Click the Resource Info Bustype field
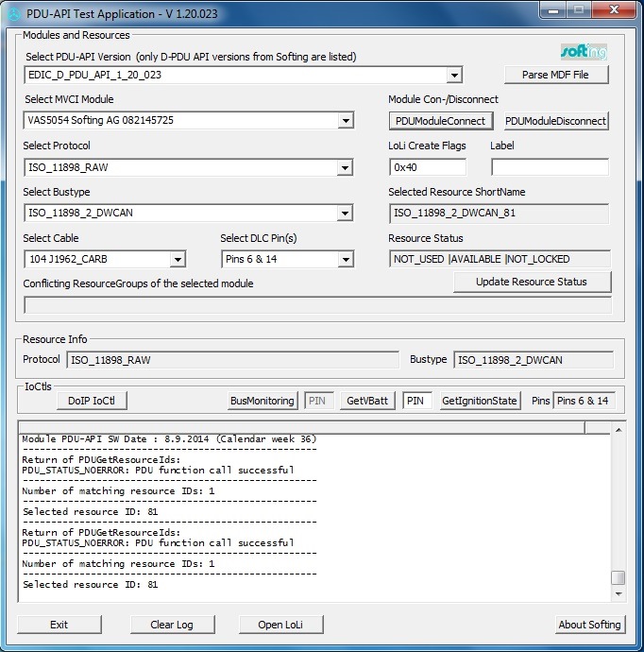Screen dimensions: 644x652 pos(534,360)
